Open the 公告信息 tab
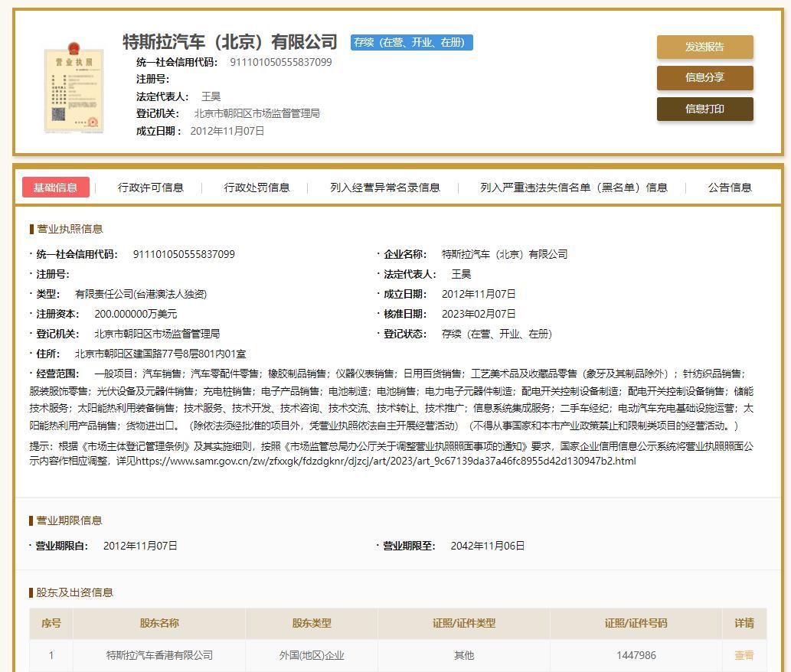This screenshot has width=791, height=672. point(730,188)
